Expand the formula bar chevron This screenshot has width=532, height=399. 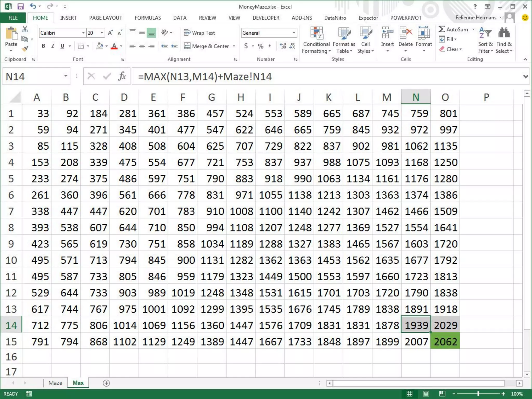coord(526,77)
